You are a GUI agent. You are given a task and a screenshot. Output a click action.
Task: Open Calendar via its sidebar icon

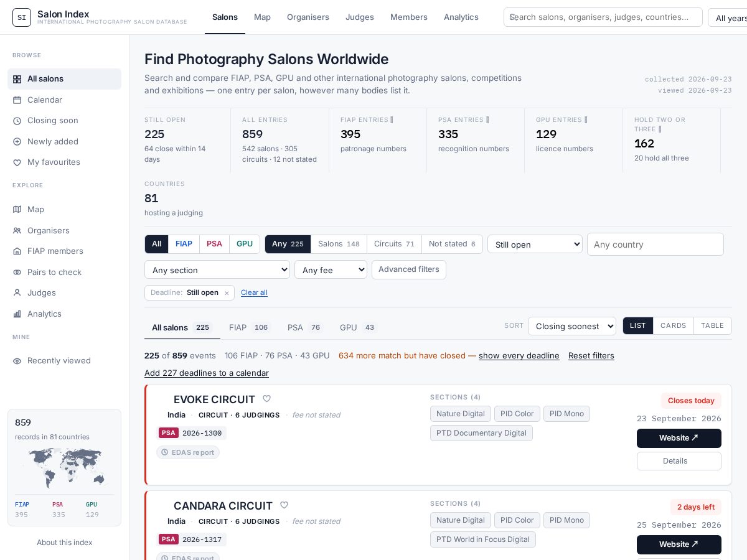click(x=17, y=100)
